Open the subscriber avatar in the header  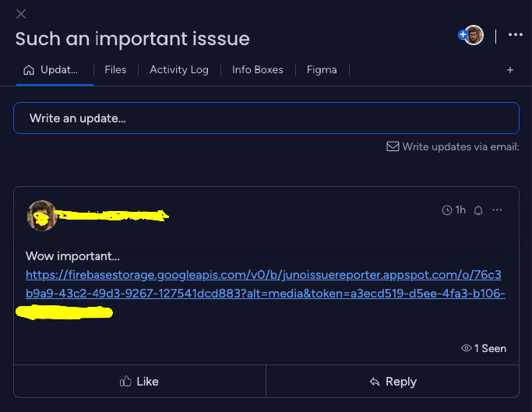(474, 35)
